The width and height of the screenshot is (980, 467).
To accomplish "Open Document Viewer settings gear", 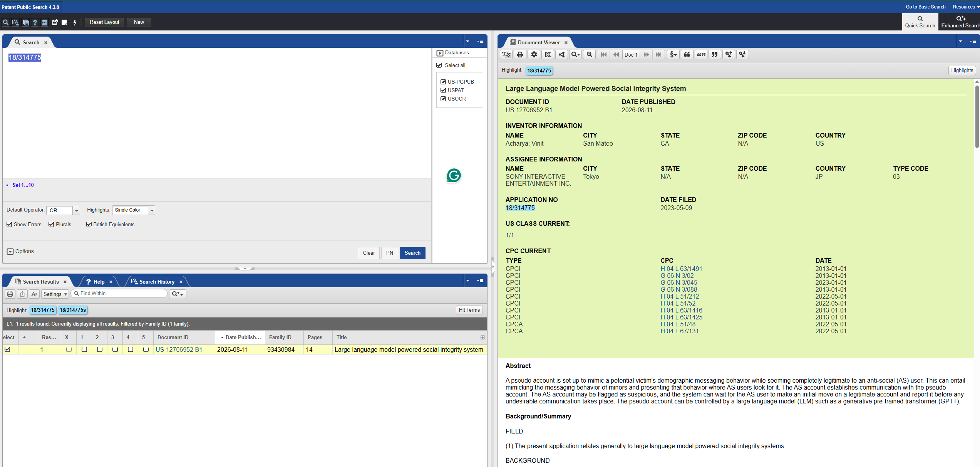I will pyautogui.click(x=534, y=55).
